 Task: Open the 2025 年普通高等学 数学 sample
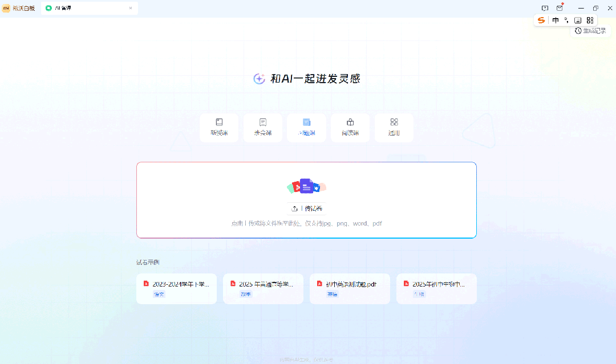(263, 289)
